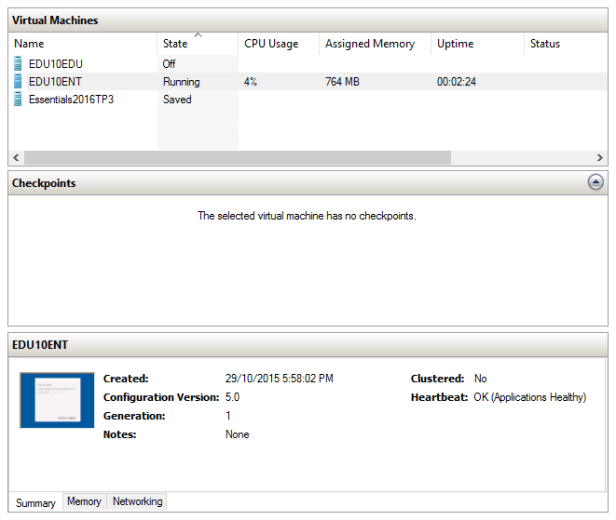616x520 pixels.
Task: Select the Summary tab
Action: 36,503
